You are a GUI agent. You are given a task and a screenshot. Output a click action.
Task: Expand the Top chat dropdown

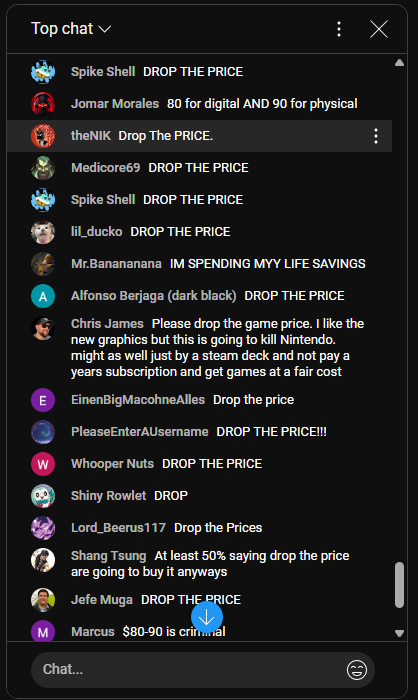coord(71,29)
